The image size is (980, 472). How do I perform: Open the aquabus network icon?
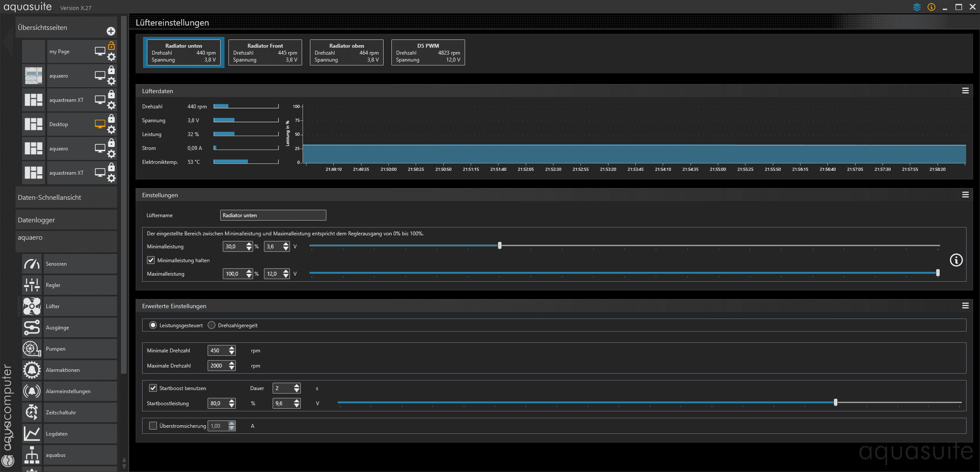[32, 455]
